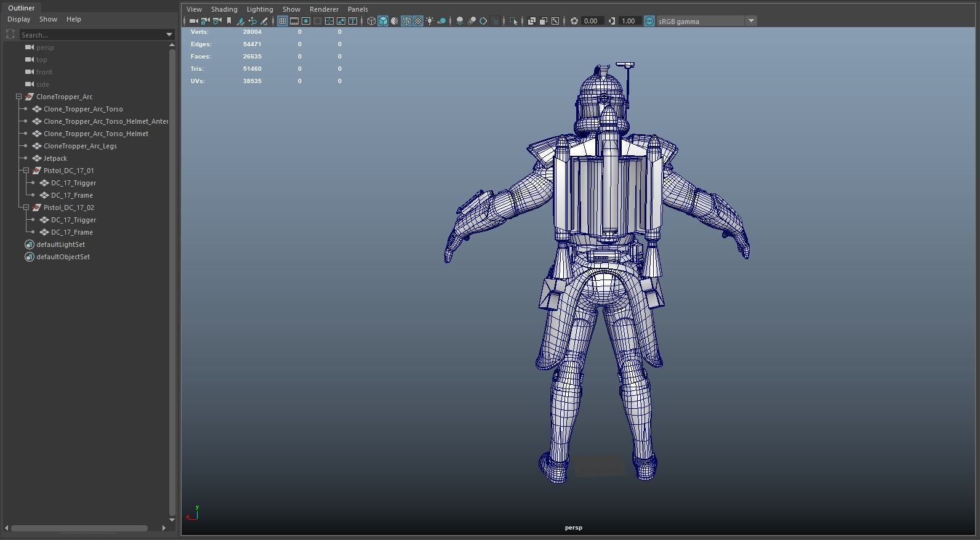Select the Outliner tab
The width and height of the screenshot is (980, 540).
point(21,8)
